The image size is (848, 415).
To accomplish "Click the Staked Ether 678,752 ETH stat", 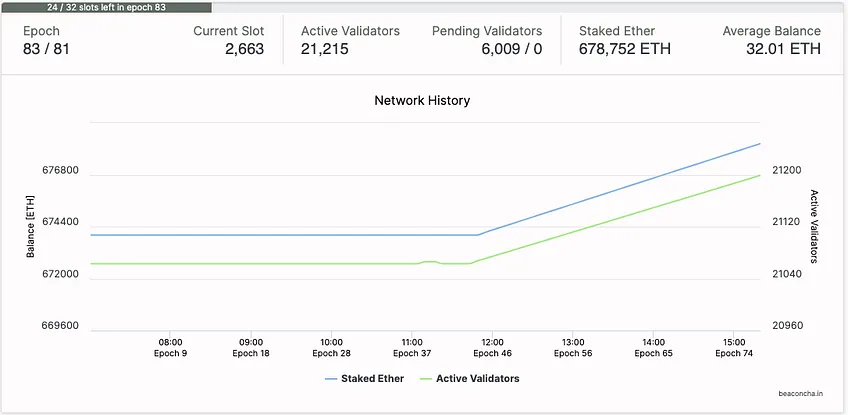I will coord(625,41).
